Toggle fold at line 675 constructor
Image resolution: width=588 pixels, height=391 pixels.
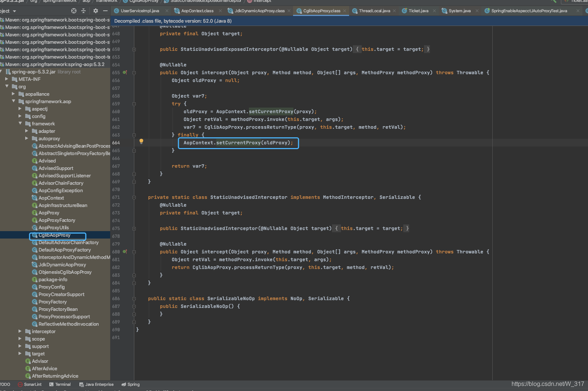pyautogui.click(x=134, y=228)
